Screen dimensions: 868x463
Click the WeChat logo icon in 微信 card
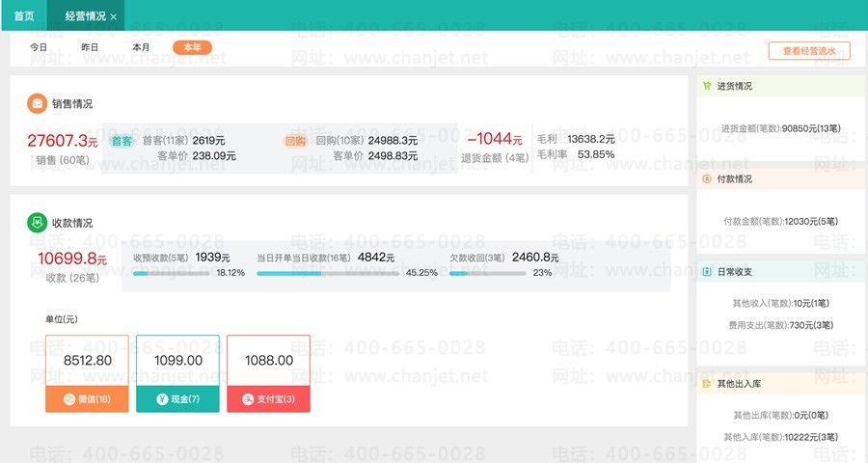tap(69, 398)
